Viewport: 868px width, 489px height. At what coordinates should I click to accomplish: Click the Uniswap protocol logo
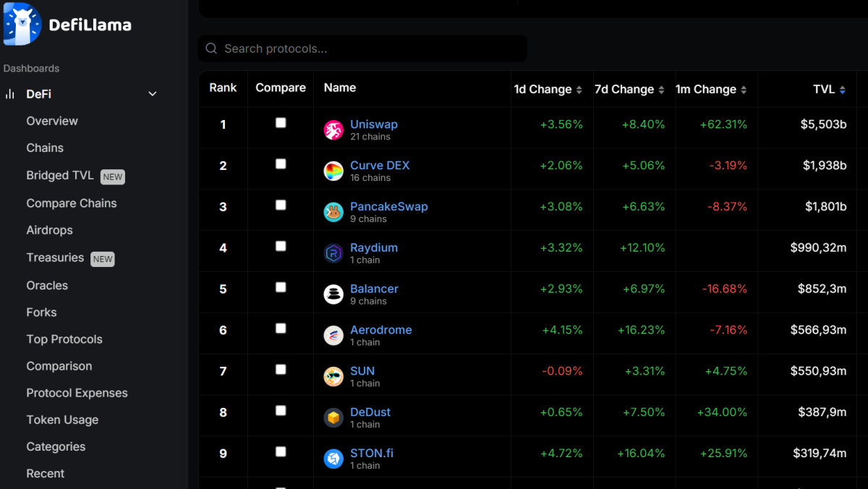[x=333, y=130]
